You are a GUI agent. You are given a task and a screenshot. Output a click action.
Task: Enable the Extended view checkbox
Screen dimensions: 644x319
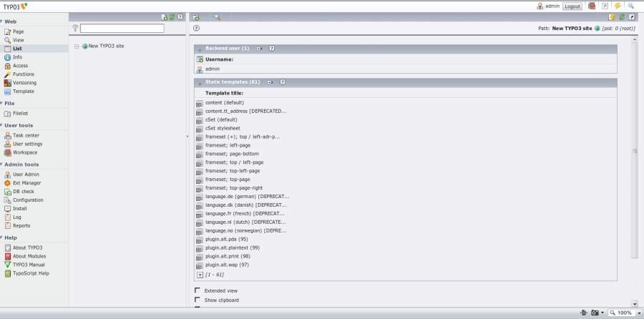(197, 290)
